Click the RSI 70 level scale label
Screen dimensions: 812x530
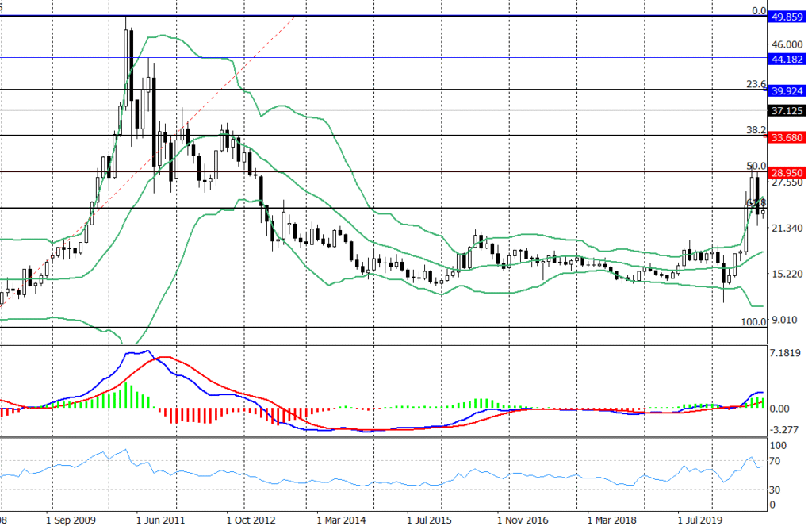click(x=777, y=461)
